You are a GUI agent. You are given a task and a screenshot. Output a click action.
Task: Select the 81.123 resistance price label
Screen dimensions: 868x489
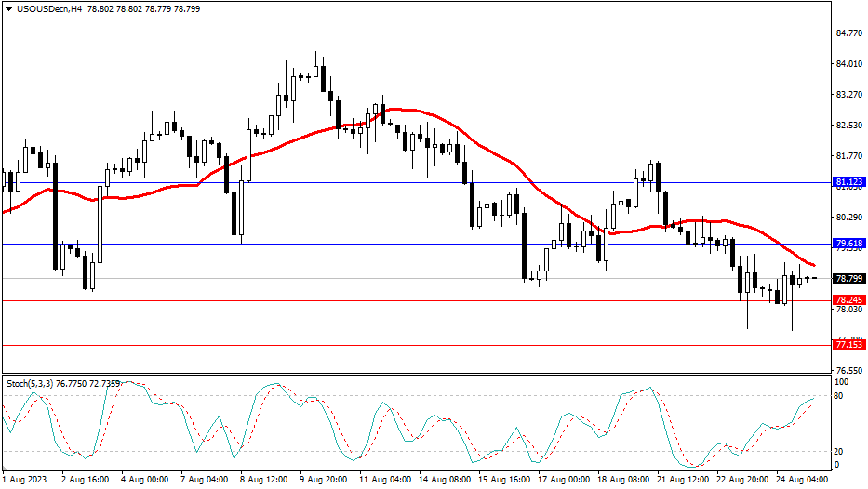[x=848, y=182]
